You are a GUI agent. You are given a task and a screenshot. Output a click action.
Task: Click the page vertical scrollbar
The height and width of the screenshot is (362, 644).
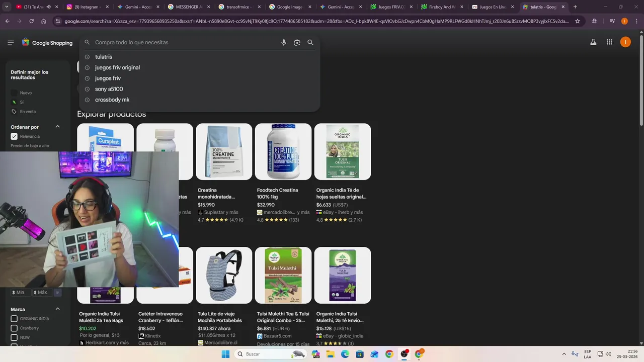coord(641,80)
